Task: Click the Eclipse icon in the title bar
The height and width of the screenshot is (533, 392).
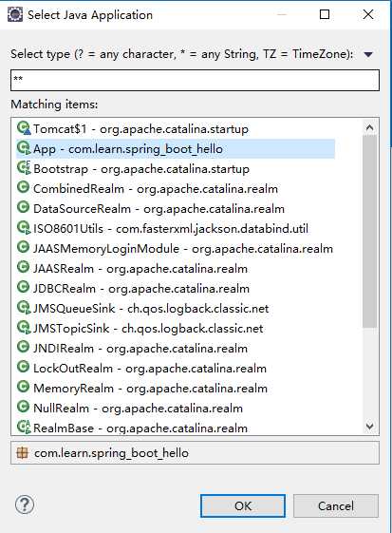Action: pos(15,14)
